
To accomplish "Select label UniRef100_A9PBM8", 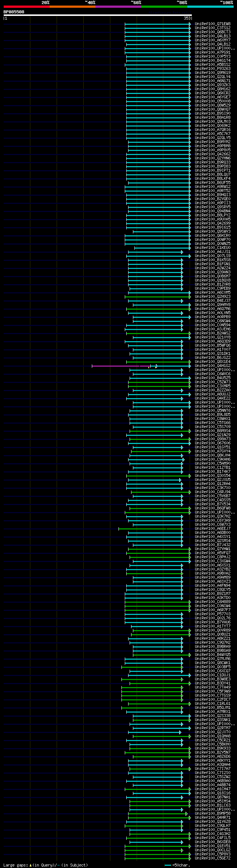I will 213,146.
